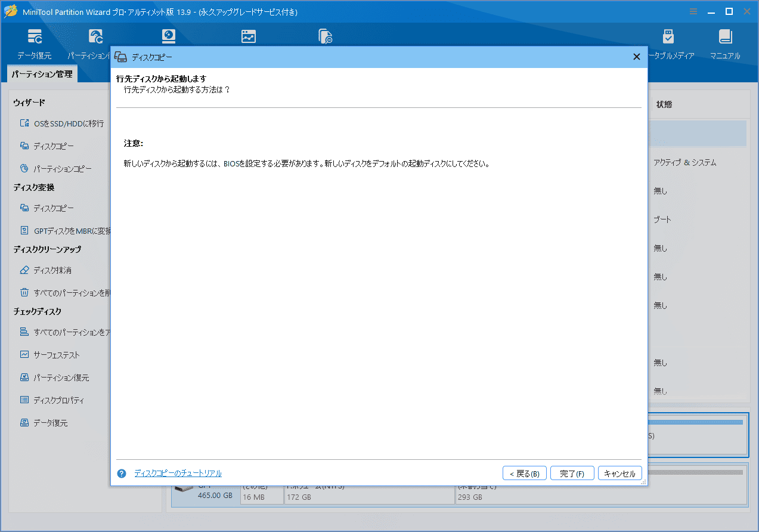Click the disk benchmark toolbar icon
The width and height of the screenshot is (759, 532).
[169, 36]
